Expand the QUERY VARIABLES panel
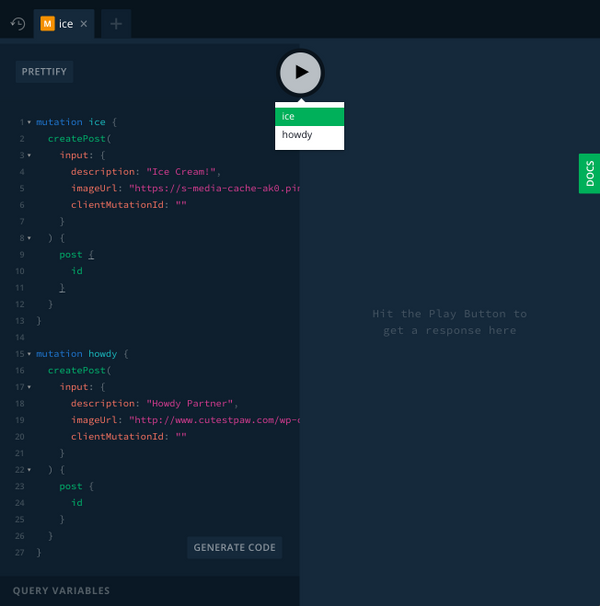This screenshot has height=606, width=600. [x=61, y=591]
